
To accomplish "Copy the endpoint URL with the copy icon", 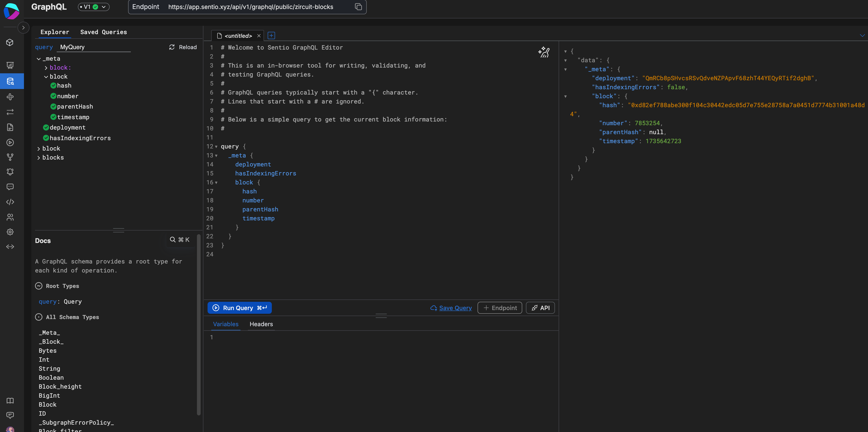I will click(358, 7).
